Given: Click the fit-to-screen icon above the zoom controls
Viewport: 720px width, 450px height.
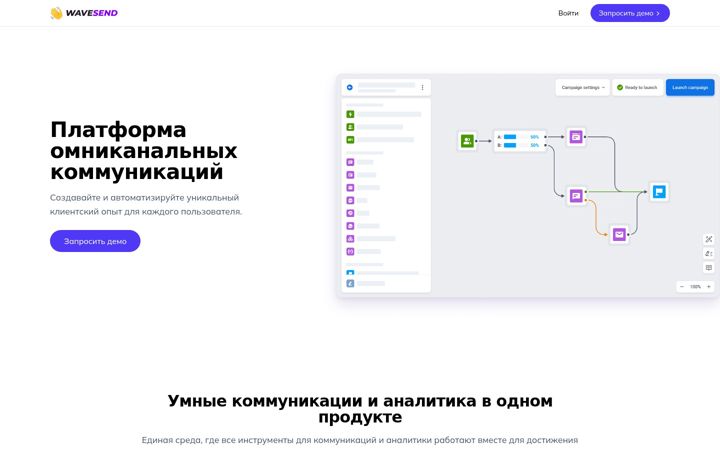Looking at the screenshot, I should coord(709,239).
